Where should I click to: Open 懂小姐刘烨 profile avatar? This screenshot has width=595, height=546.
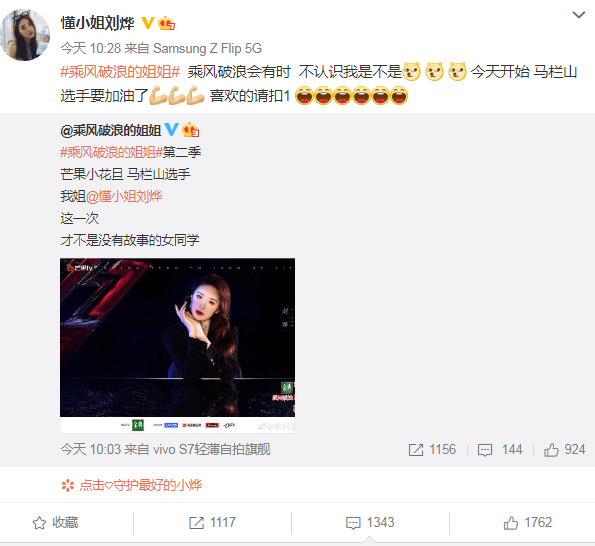point(25,35)
